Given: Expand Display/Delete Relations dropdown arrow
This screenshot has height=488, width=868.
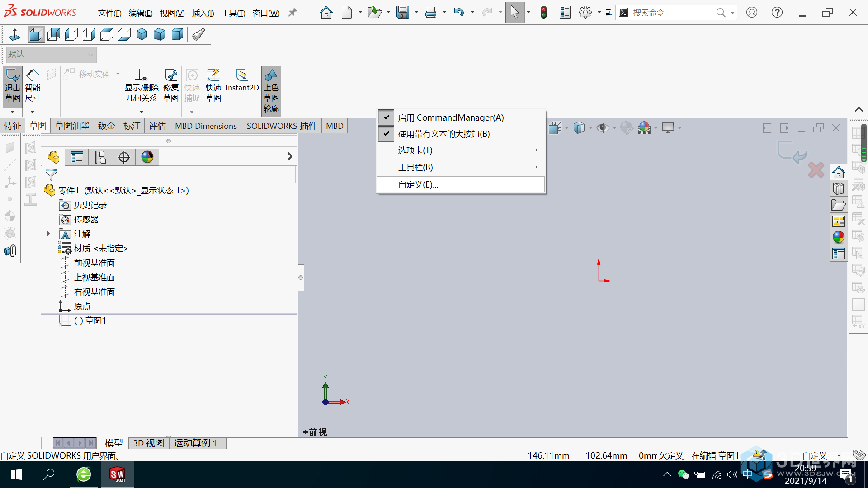Looking at the screenshot, I should click(142, 112).
